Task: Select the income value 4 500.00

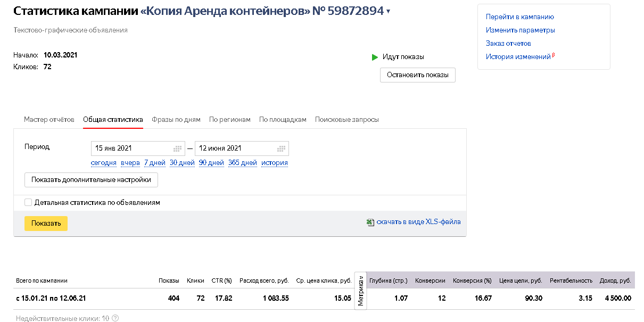Action: pyautogui.click(x=617, y=299)
